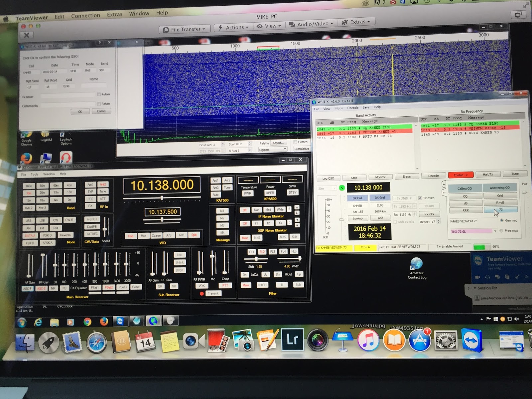Click the Log QSO button

(x=328, y=179)
